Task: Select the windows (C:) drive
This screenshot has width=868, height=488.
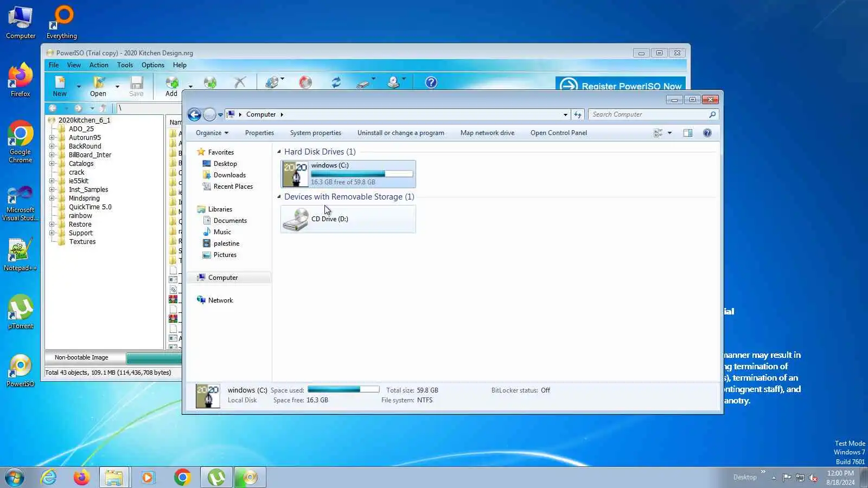Action: coord(348,174)
